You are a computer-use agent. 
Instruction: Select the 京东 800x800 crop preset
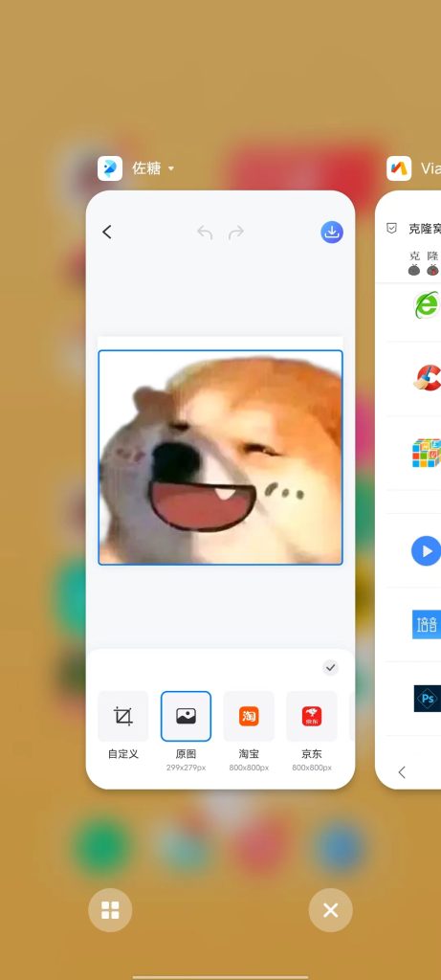pos(312,716)
